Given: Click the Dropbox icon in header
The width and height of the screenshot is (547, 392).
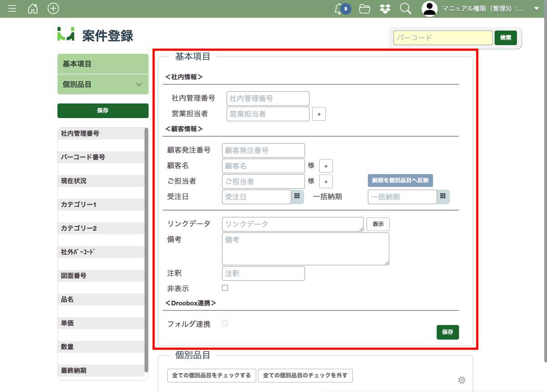Looking at the screenshot, I should click(x=385, y=9).
